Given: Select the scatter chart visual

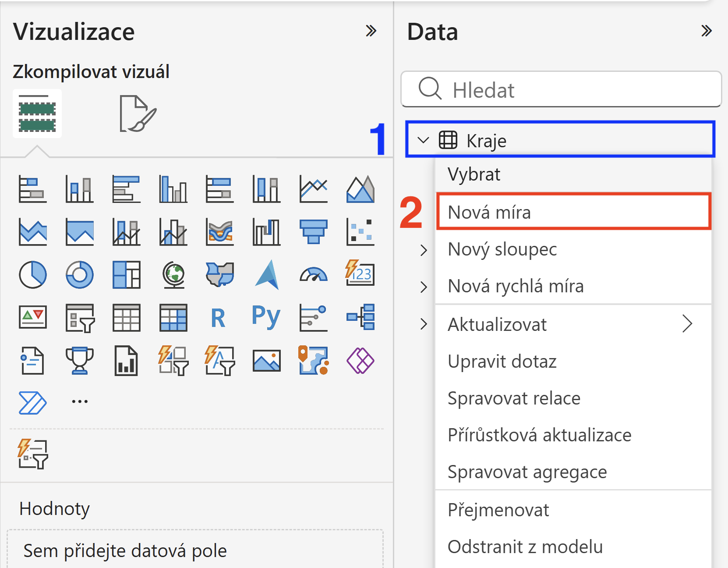Looking at the screenshot, I should [360, 232].
